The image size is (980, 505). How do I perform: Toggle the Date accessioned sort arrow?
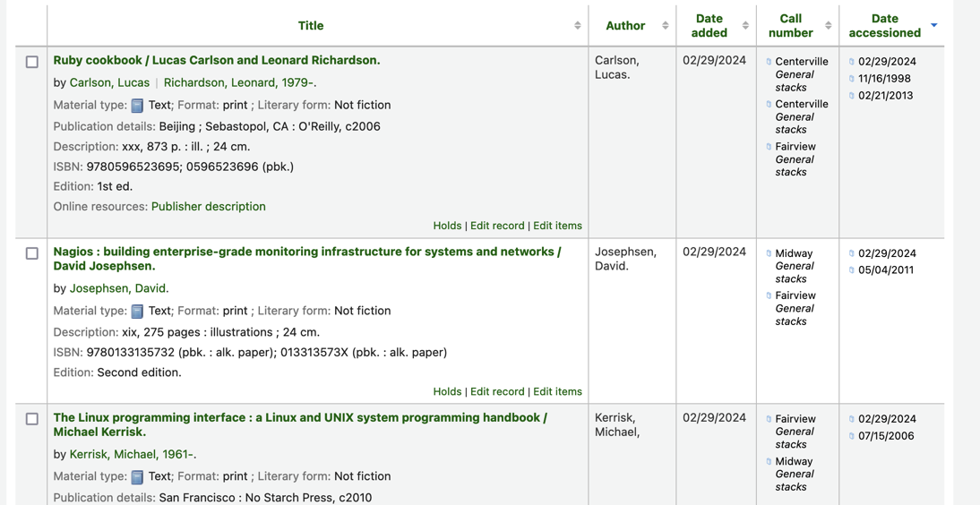(x=934, y=26)
